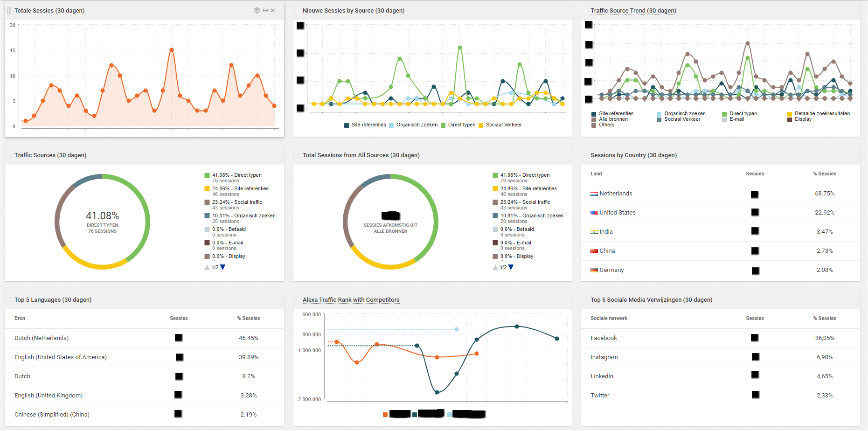Screen dimensions: 868x431
Task: Sort the languages table by Bron column
Action: (x=20, y=318)
